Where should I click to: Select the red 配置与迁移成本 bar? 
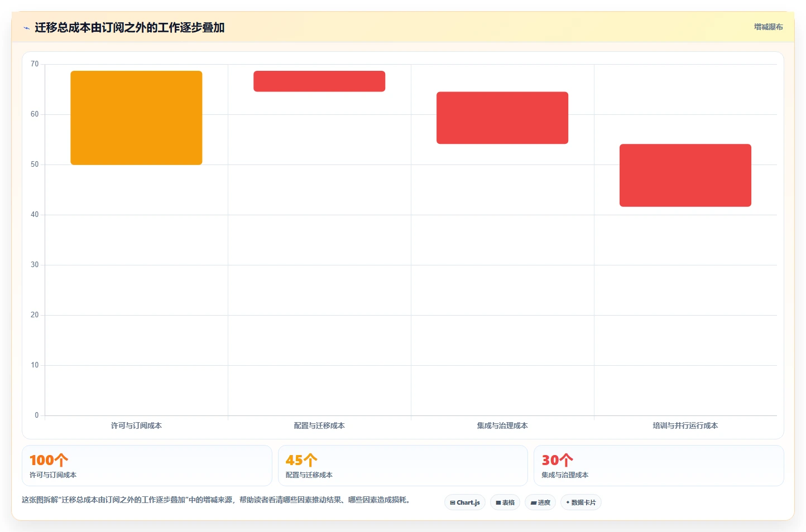click(x=319, y=81)
